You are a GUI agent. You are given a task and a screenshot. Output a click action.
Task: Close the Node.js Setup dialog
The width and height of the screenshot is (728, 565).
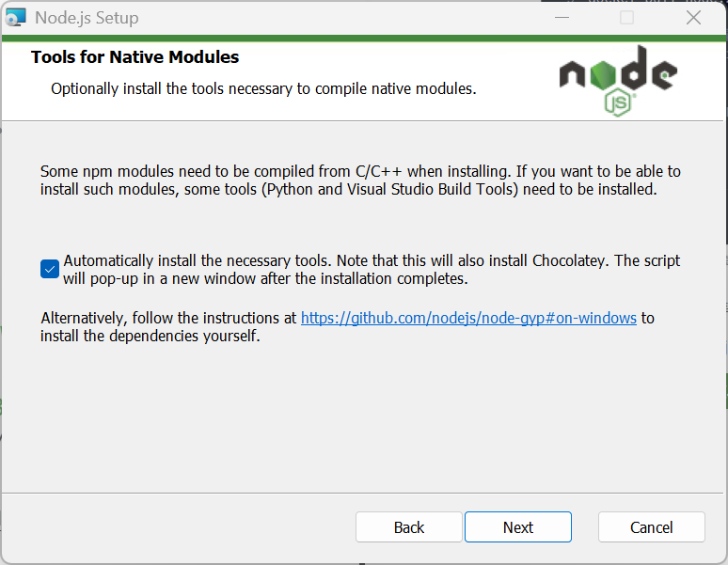(693, 18)
